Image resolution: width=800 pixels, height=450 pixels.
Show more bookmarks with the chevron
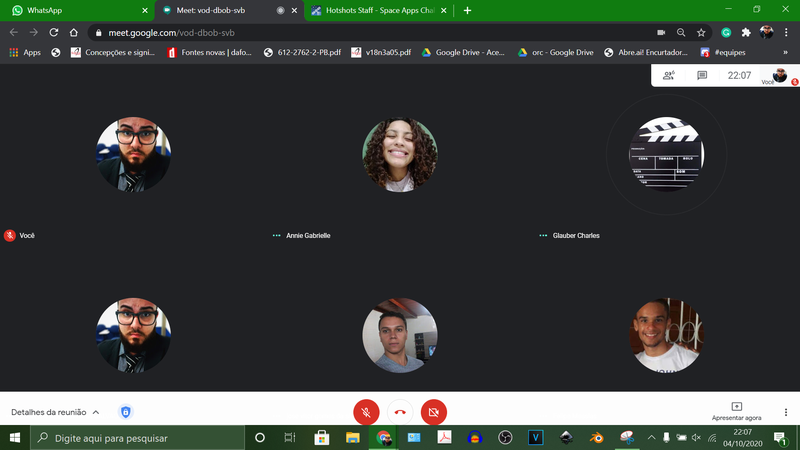point(785,52)
